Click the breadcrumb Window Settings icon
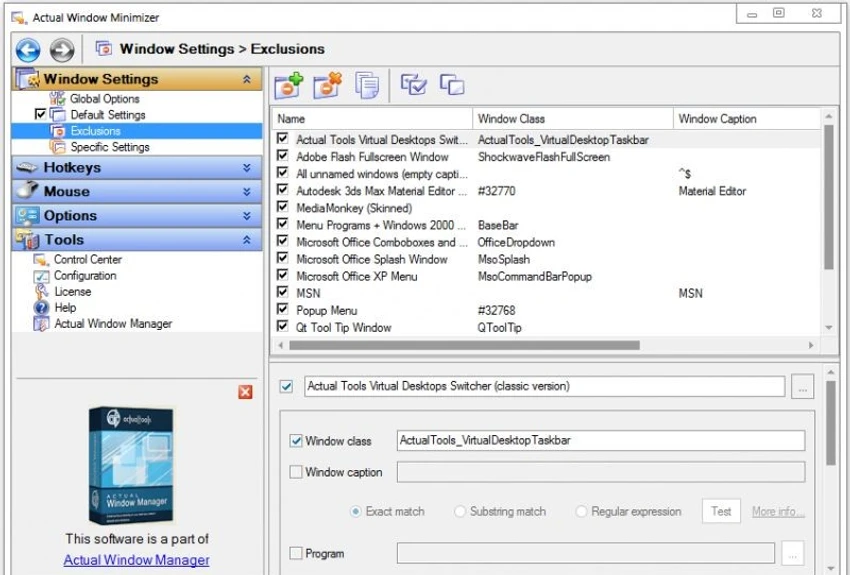 (104, 49)
